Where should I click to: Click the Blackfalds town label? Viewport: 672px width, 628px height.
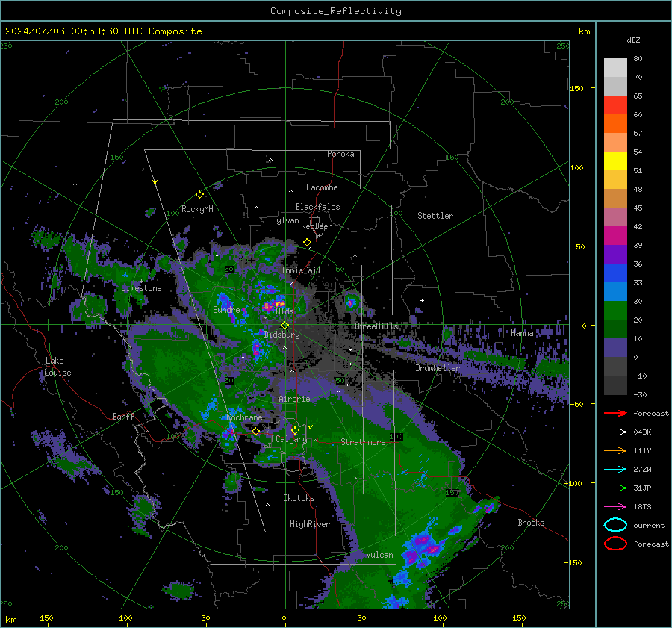point(317,207)
